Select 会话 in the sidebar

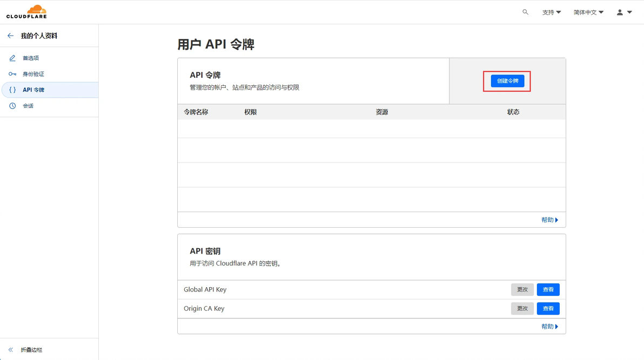(x=49, y=106)
